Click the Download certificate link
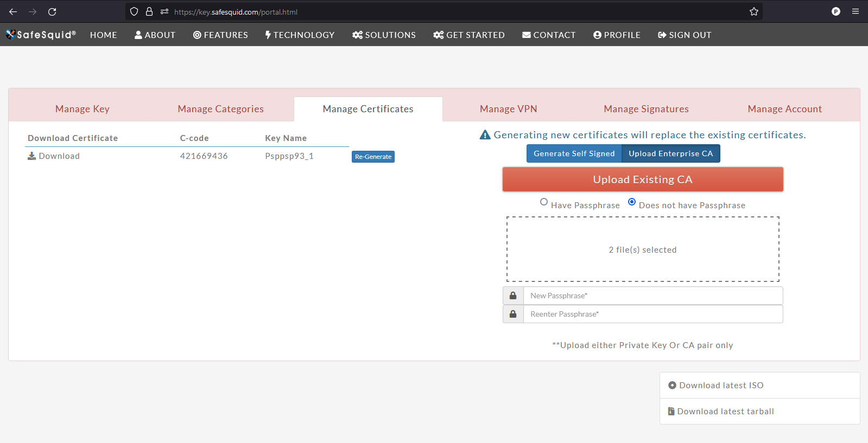 59,156
